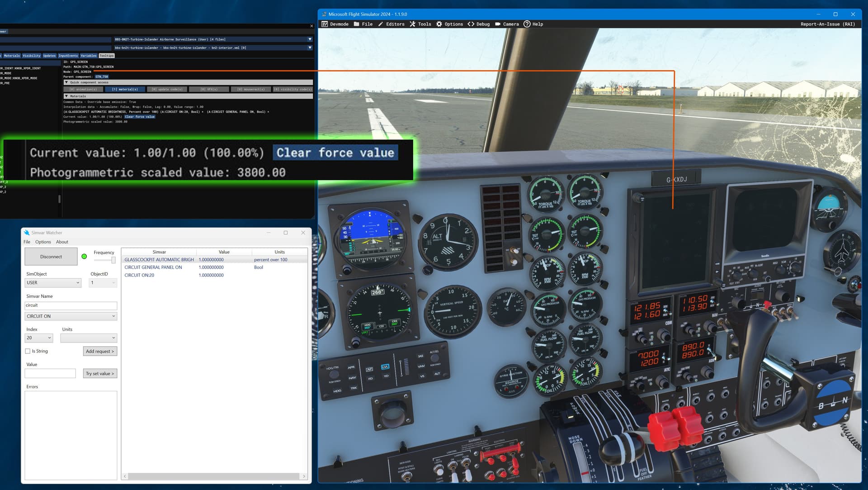The height and width of the screenshot is (490, 868).
Task: Switch to the Visibility tab
Action: 32,56
